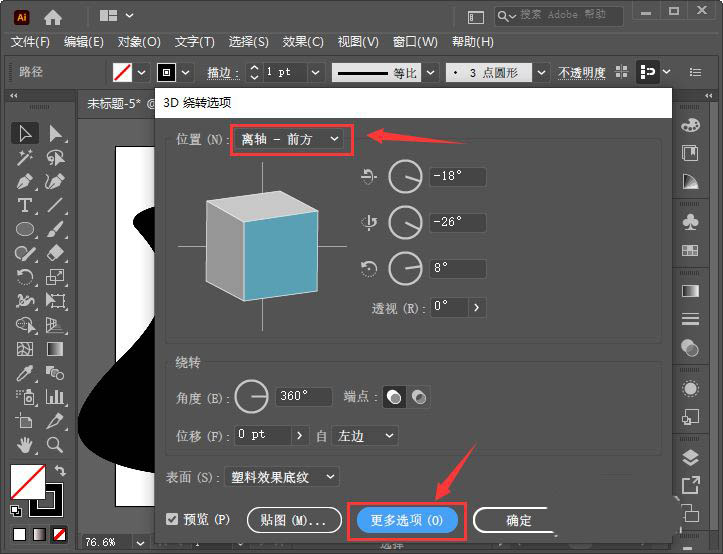
Task: Click the Y-axis rotation field (-26°)
Action: 457,222
